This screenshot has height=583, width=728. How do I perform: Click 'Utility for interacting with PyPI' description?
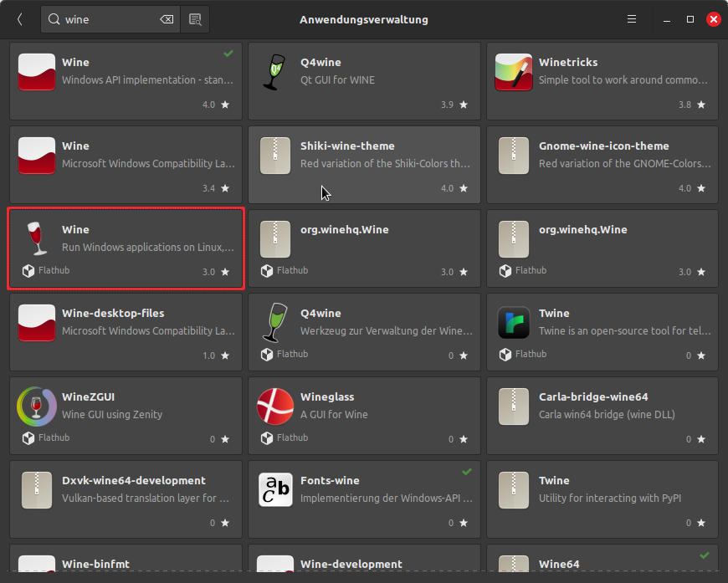pos(610,498)
